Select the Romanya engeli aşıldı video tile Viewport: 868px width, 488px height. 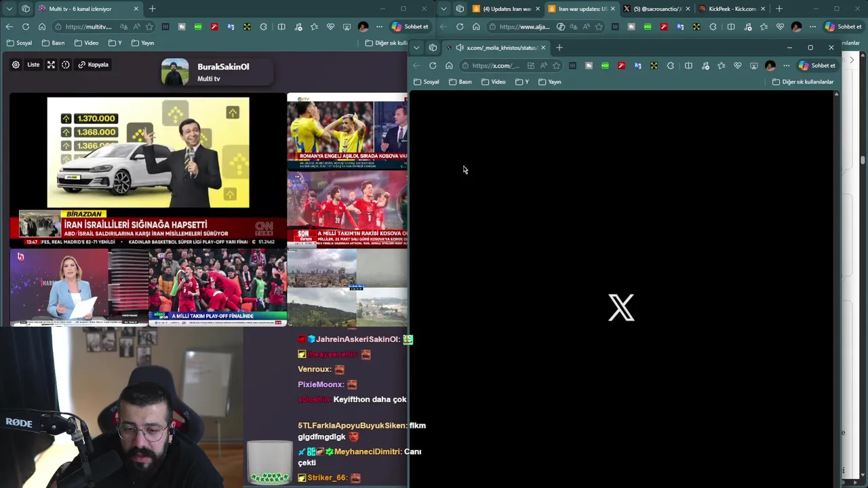tap(347, 131)
